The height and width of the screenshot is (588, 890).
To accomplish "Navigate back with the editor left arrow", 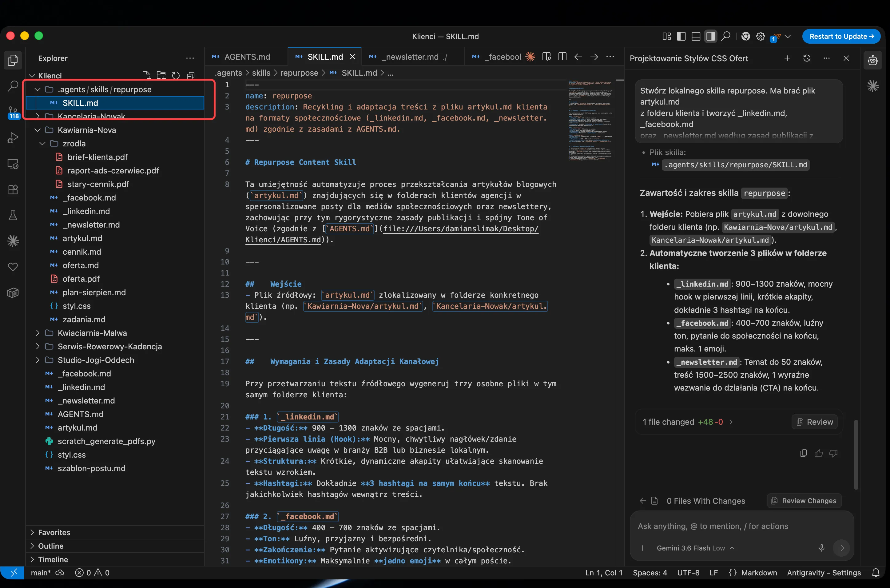I will 578,57.
